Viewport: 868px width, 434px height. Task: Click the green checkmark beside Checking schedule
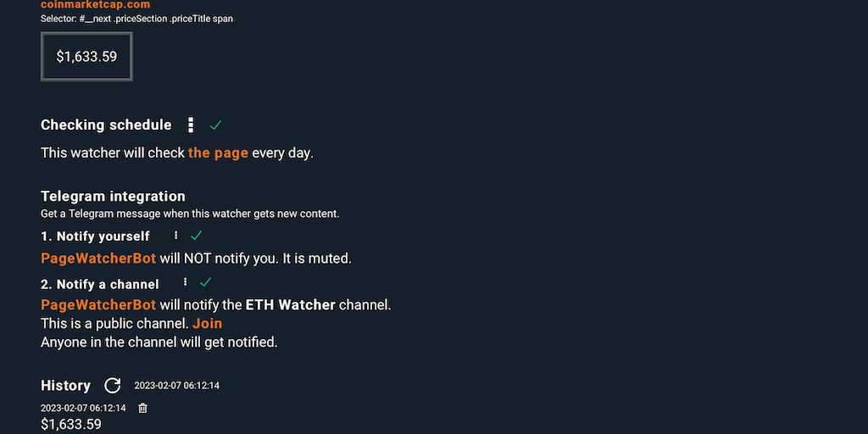215,125
